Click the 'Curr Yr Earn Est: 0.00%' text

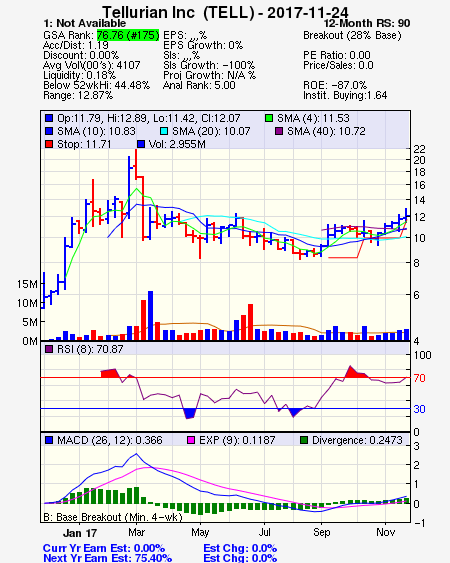point(104,549)
